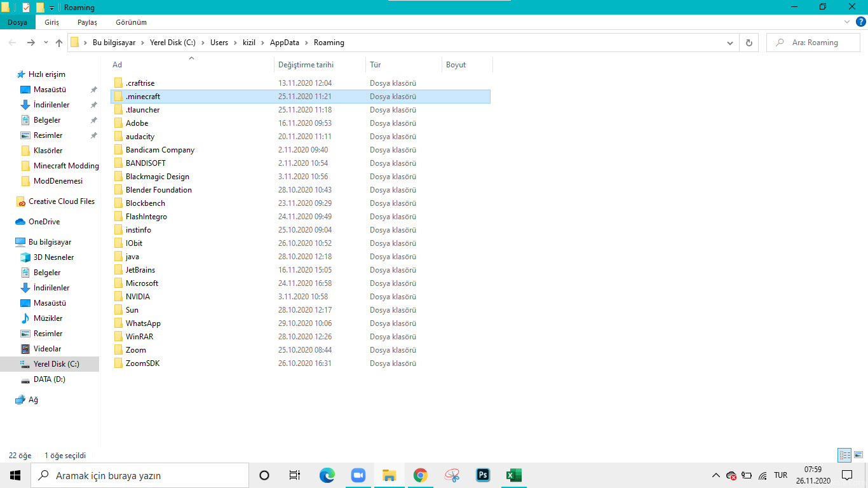Open İndirilenler under Hızlı erişim
This screenshot has height=488, width=868.
pyautogui.click(x=51, y=105)
